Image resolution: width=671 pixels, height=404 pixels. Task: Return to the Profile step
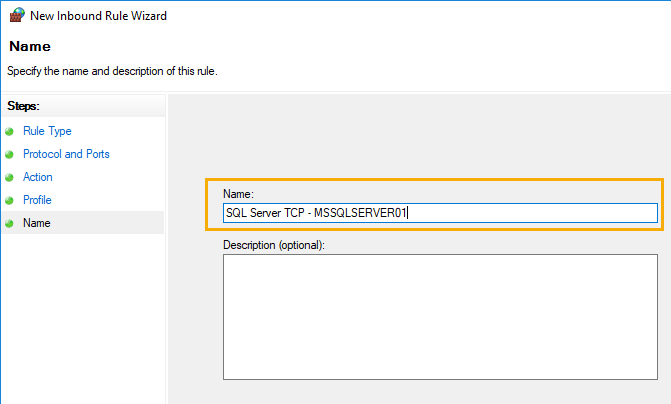[x=37, y=200]
